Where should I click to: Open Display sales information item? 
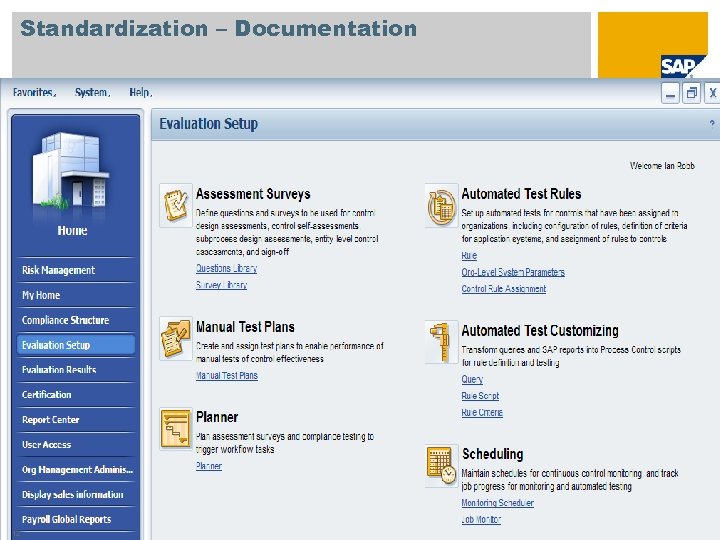tap(76, 495)
